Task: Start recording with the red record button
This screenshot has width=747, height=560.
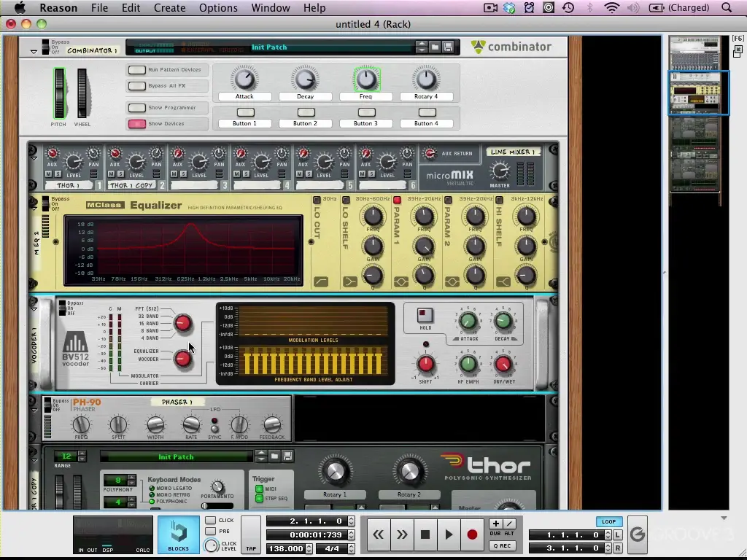Action: 472,534
